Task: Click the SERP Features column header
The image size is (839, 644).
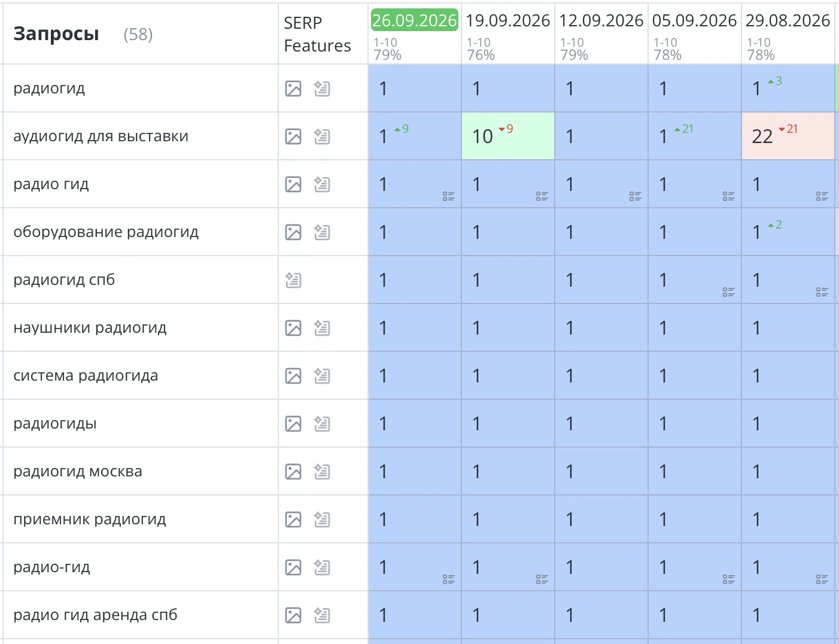Action: coord(317,34)
